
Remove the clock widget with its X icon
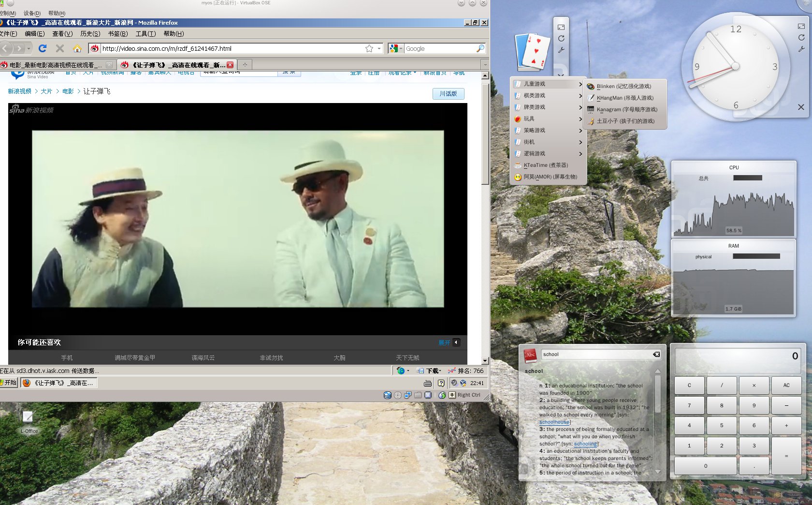[x=801, y=107]
